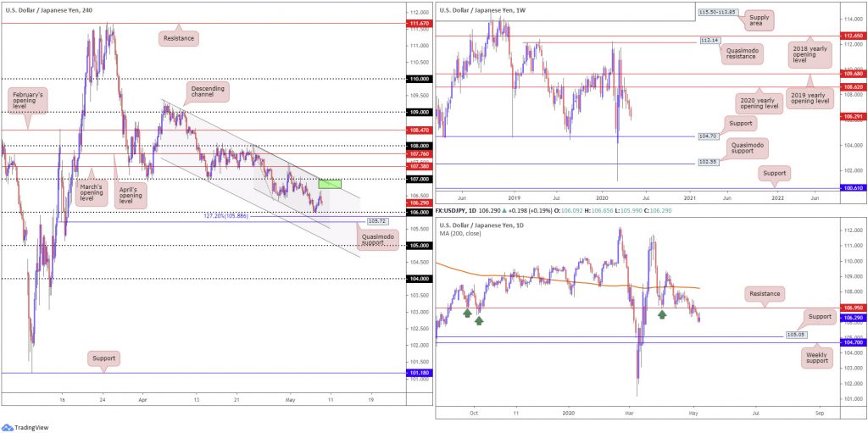868x433 pixels.
Task: Select the '2021' date on weekly chart axis
Action: (x=690, y=197)
